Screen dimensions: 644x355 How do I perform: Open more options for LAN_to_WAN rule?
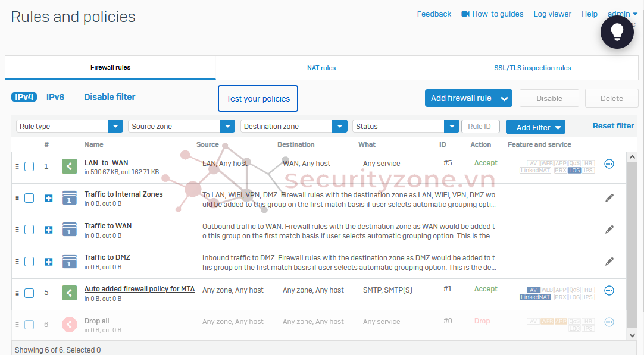coord(609,164)
